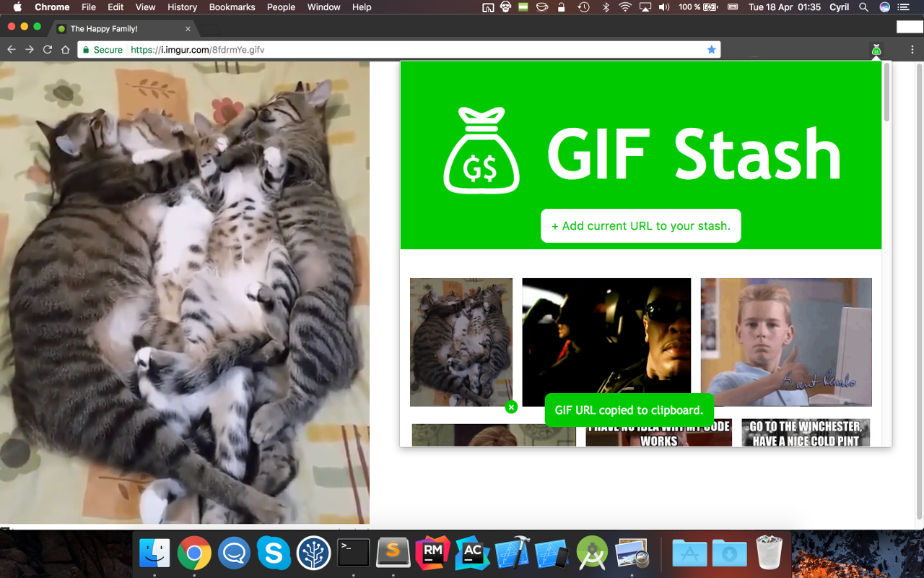Image resolution: width=924 pixels, height=578 pixels.
Task: Click the playing cats GIF on the page
Action: 185,293
